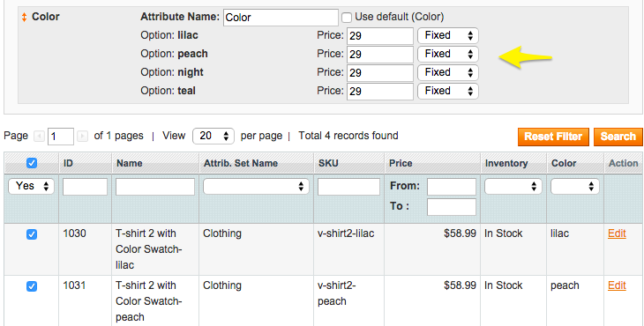Go to previous page arrow

tap(39, 137)
